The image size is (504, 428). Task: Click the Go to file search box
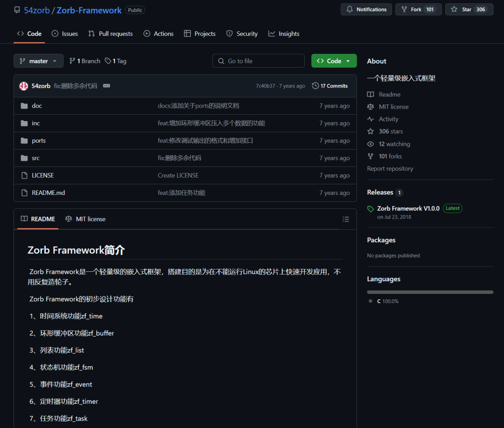tap(258, 61)
